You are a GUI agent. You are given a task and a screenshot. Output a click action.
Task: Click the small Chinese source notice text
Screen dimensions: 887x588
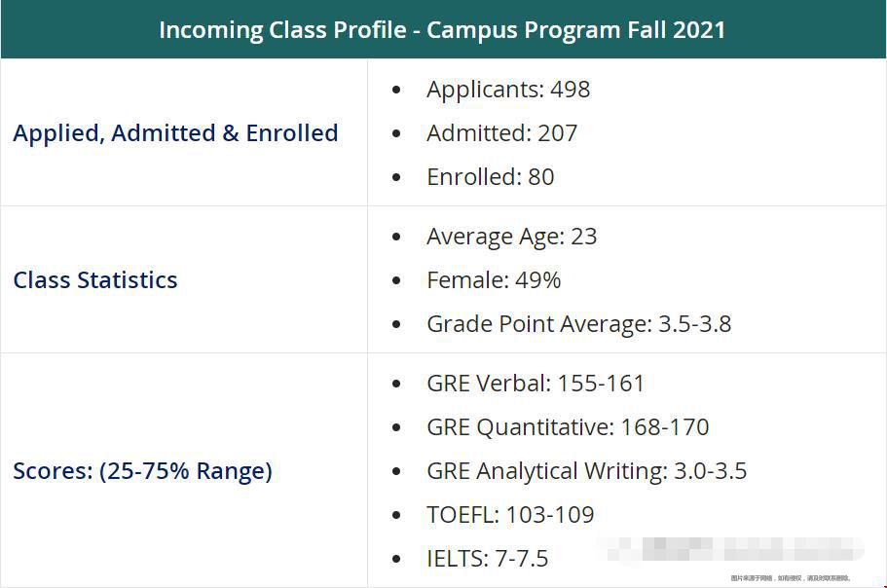(x=791, y=578)
